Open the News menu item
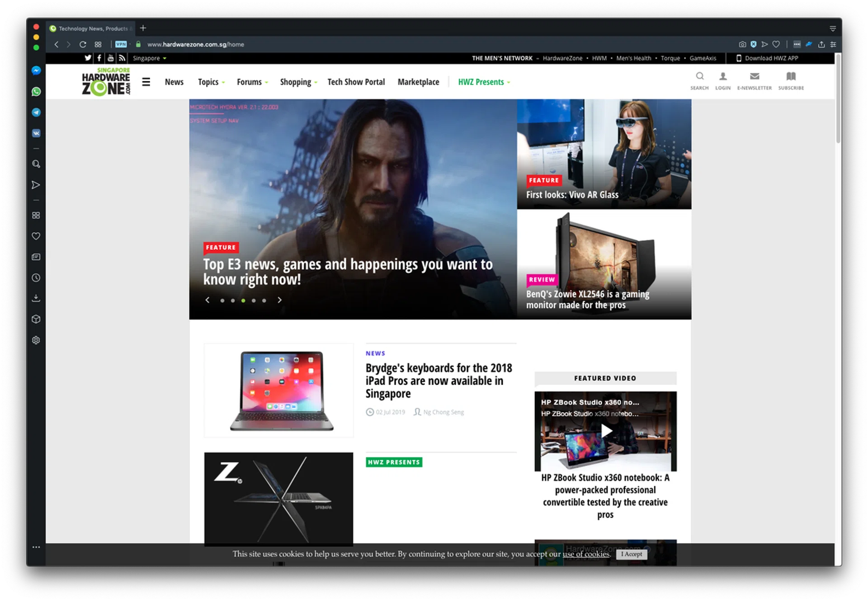The height and width of the screenshot is (601, 868). point(174,82)
